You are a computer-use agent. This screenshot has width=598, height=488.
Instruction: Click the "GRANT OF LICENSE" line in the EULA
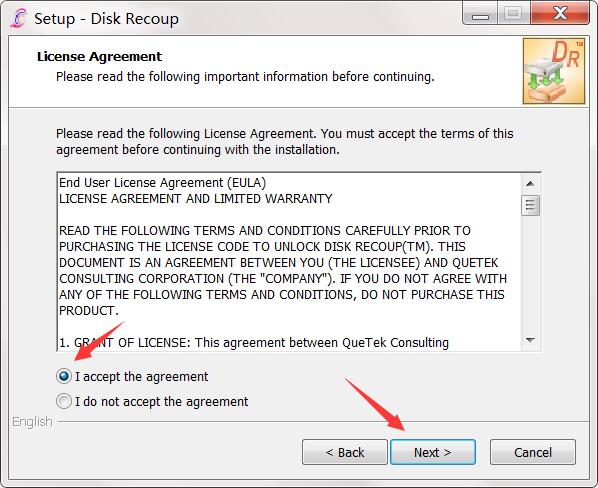[254, 342]
